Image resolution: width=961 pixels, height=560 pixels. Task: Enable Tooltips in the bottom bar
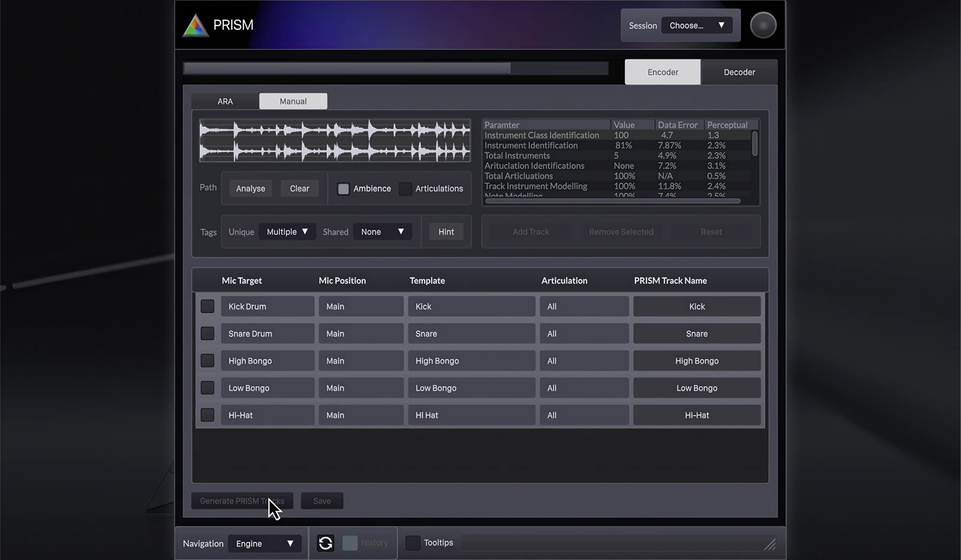(413, 543)
